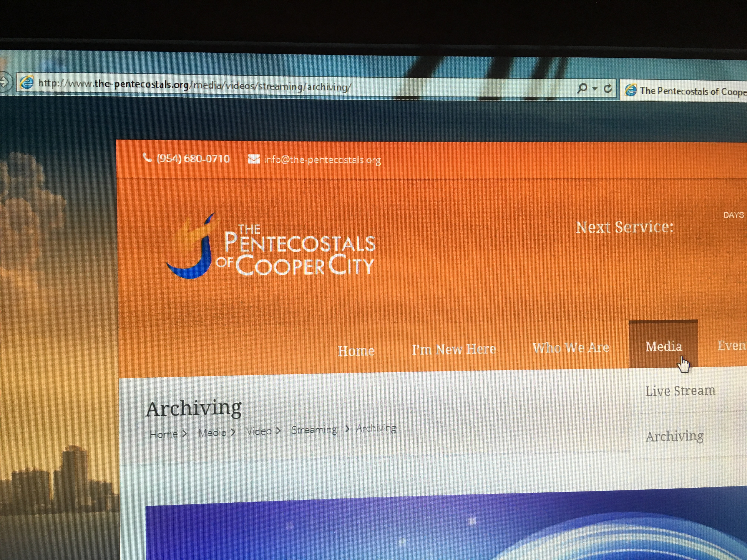
Task: Click the Media breadcrumb link
Action: [212, 432]
